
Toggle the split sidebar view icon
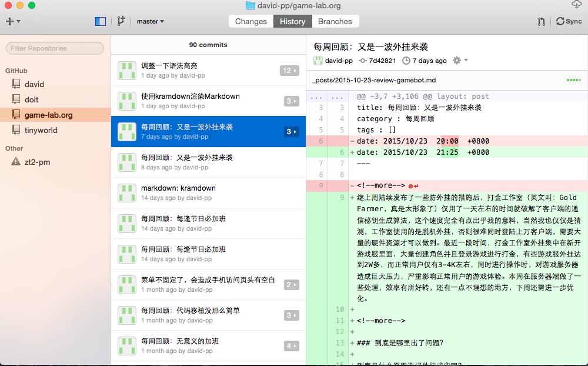pos(100,21)
